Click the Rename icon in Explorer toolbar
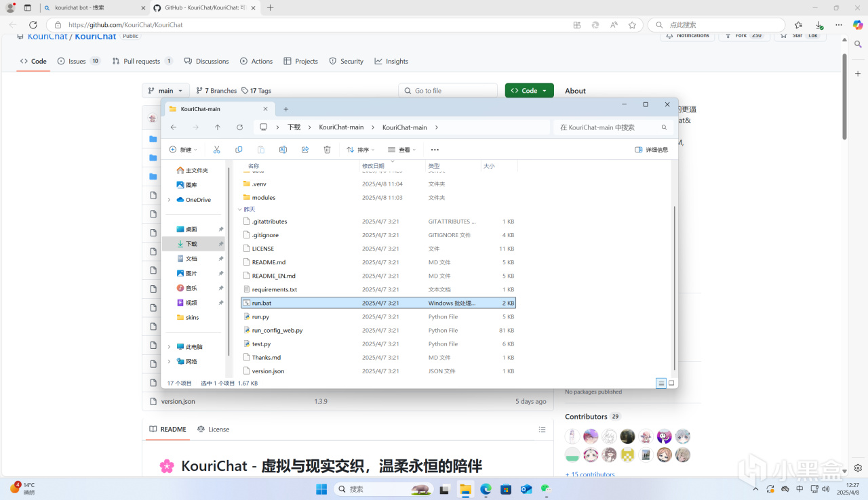 point(283,150)
